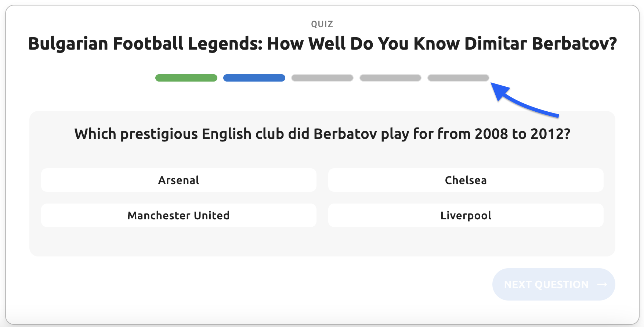Click the fourth gray progress segment
644x327 pixels.
390,78
